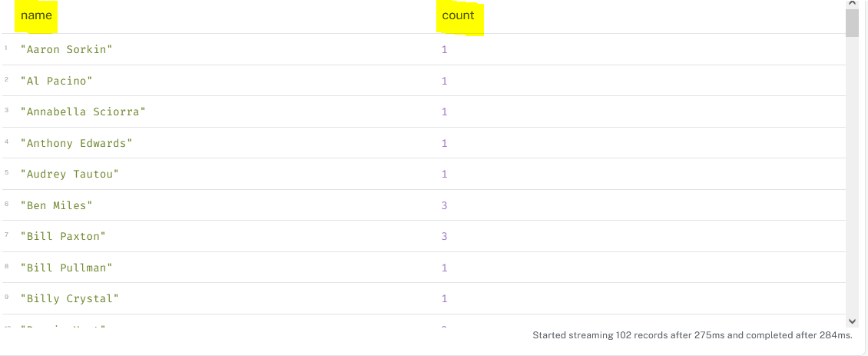This screenshot has height=356, width=868.
Task: Click the 'name' column header
Action: (36, 15)
